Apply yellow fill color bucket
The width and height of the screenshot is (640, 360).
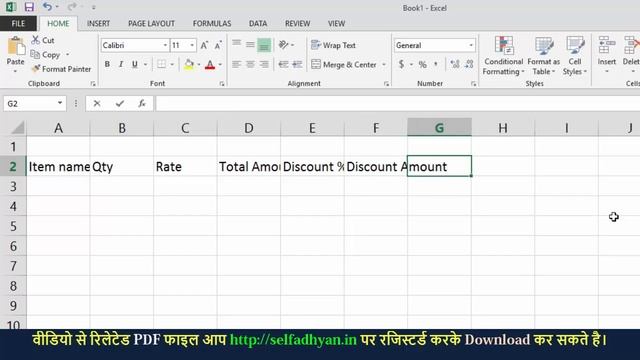point(189,64)
